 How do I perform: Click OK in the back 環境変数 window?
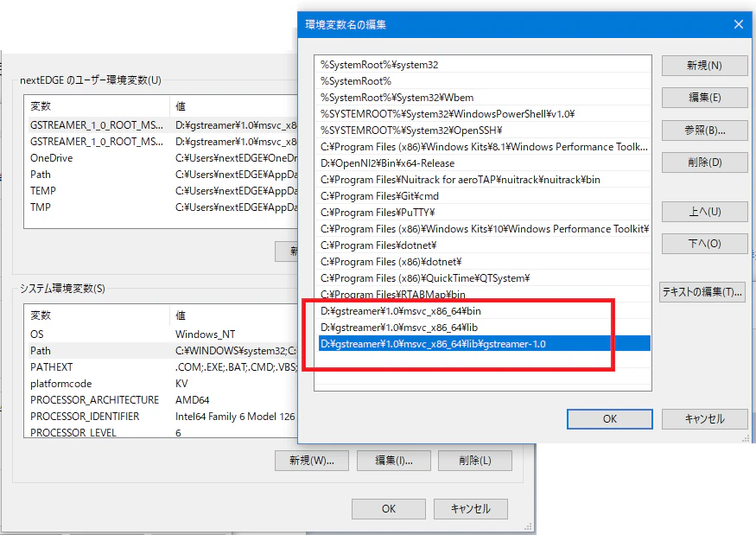pyautogui.click(x=389, y=509)
